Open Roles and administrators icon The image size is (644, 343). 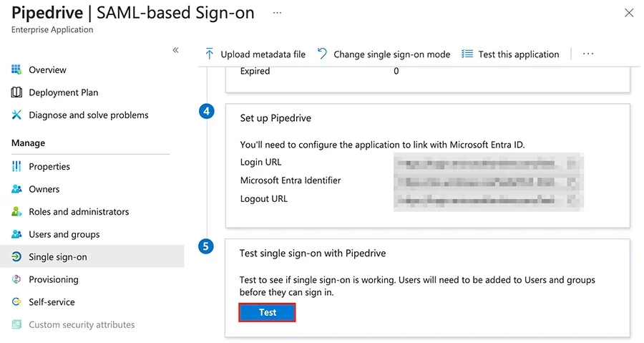click(x=16, y=211)
